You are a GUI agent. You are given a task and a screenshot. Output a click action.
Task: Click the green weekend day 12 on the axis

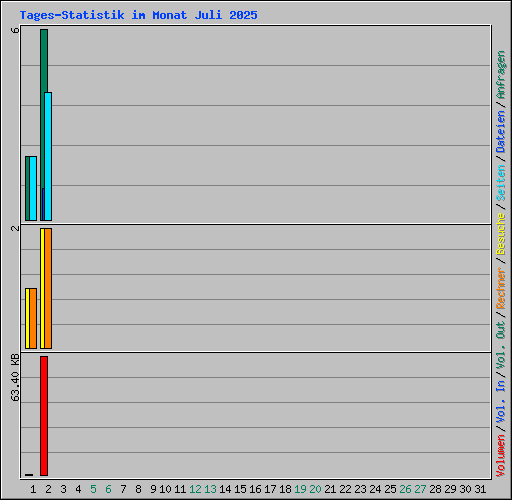pos(195,489)
